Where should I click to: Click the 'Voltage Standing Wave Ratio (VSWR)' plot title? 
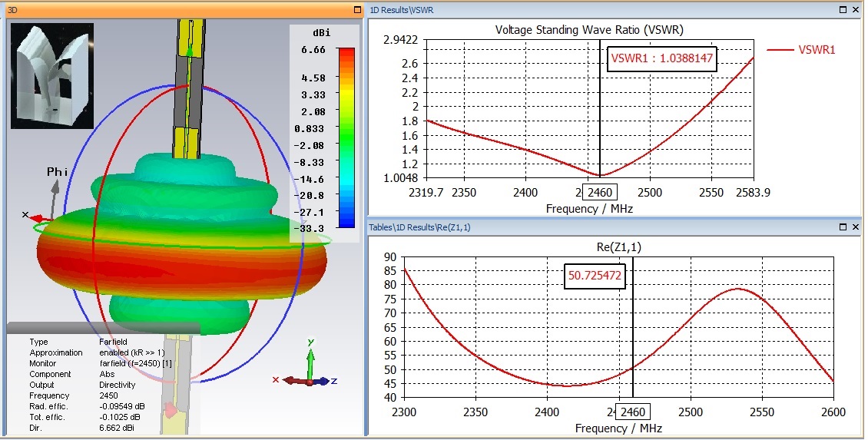click(589, 30)
